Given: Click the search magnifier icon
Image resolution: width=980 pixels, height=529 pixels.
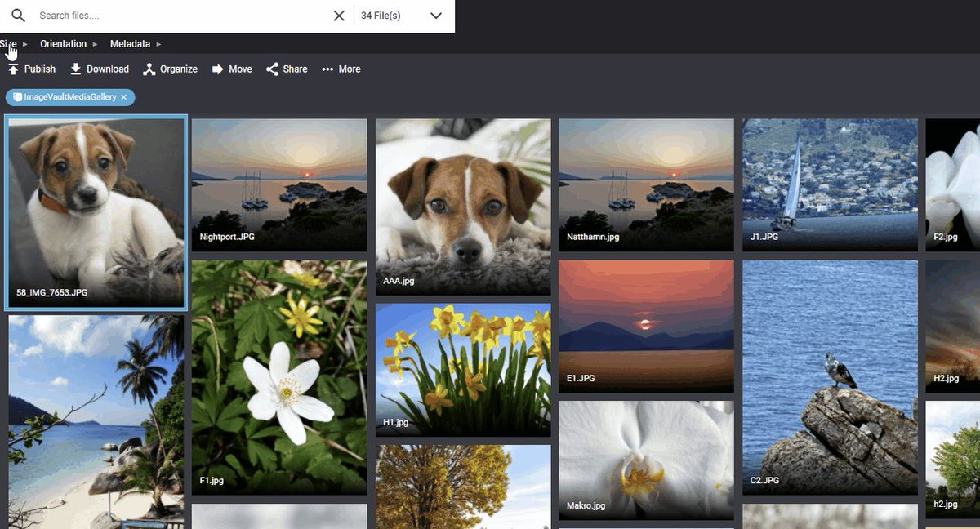Looking at the screenshot, I should (18, 16).
